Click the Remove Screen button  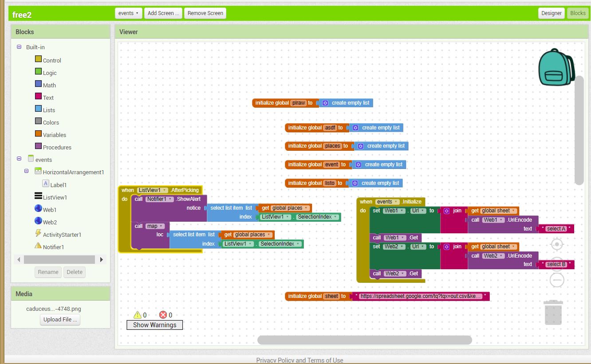[x=205, y=13]
